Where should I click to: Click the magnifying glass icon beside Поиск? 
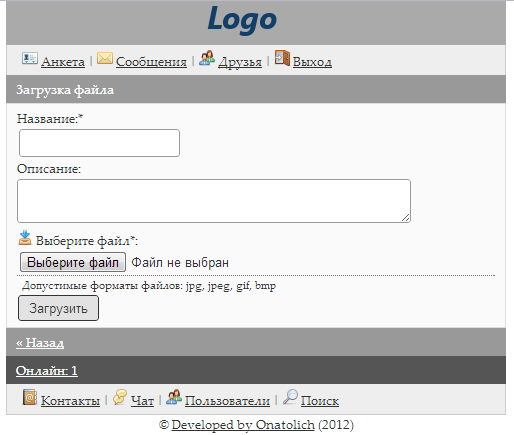coord(290,397)
